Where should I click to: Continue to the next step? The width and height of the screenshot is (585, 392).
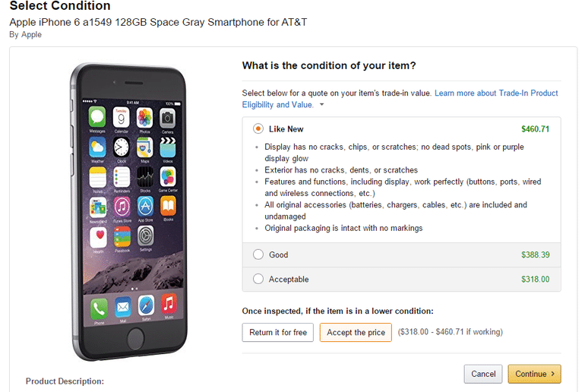click(x=534, y=374)
